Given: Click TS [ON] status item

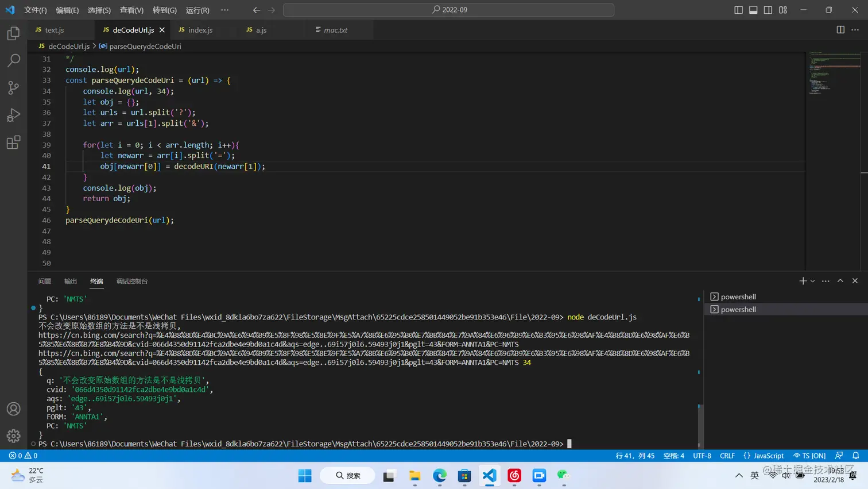Looking at the screenshot, I should pyautogui.click(x=809, y=456).
